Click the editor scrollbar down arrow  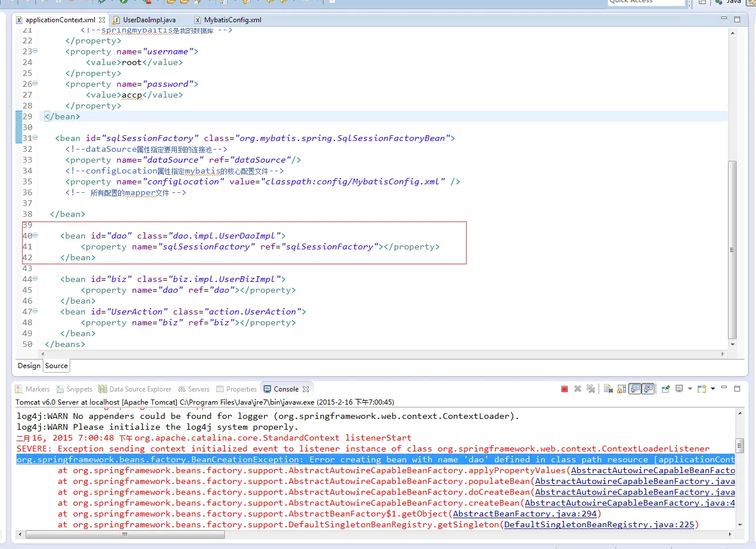point(733,345)
